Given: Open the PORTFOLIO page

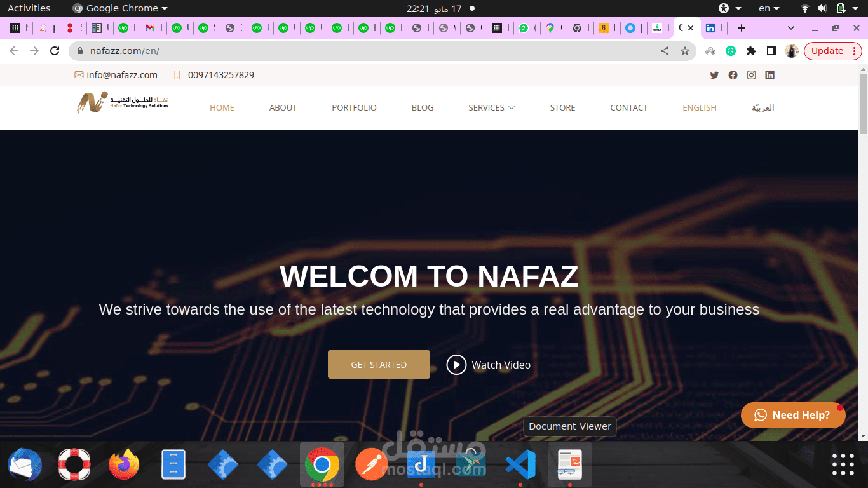Looking at the screenshot, I should point(354,108).
